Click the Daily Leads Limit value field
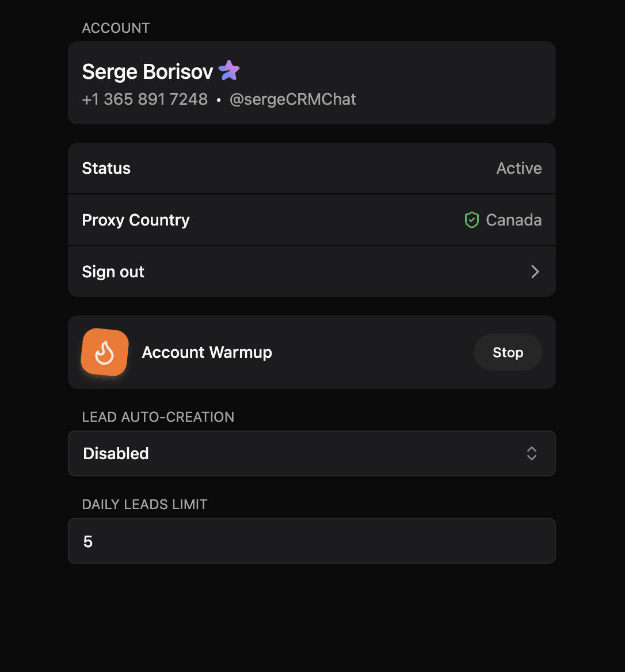 point(312,540)
